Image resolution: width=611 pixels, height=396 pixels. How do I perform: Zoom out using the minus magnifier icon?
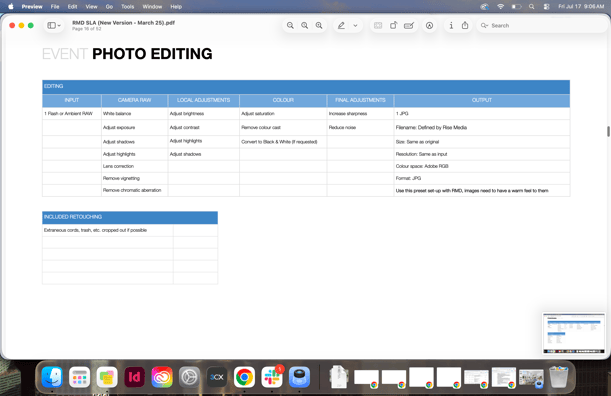(290, 25)
